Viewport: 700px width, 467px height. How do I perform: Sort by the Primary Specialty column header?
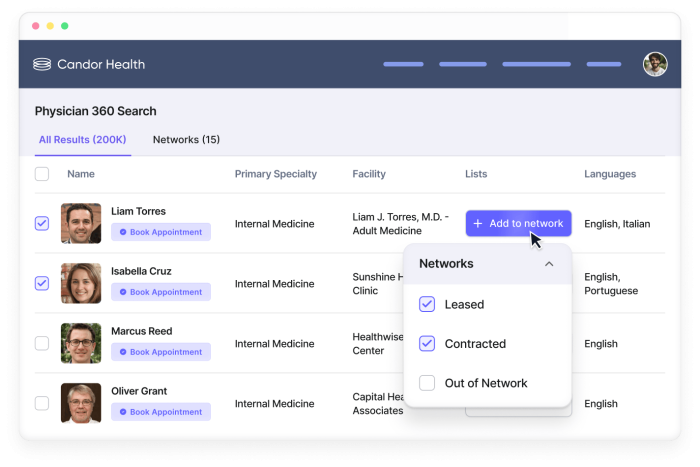click(275, 174)
